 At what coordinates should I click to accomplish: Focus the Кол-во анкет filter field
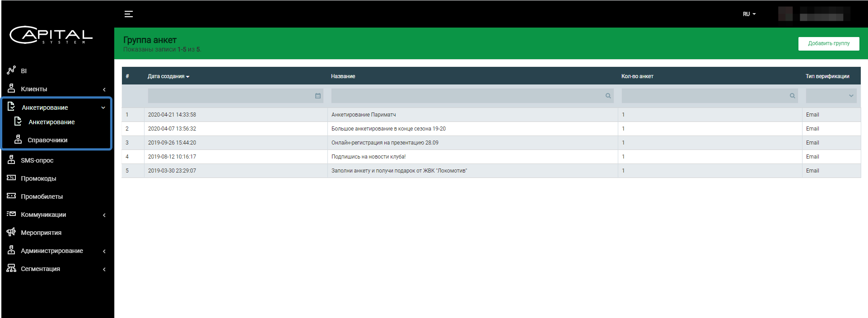tap(709, 96)
